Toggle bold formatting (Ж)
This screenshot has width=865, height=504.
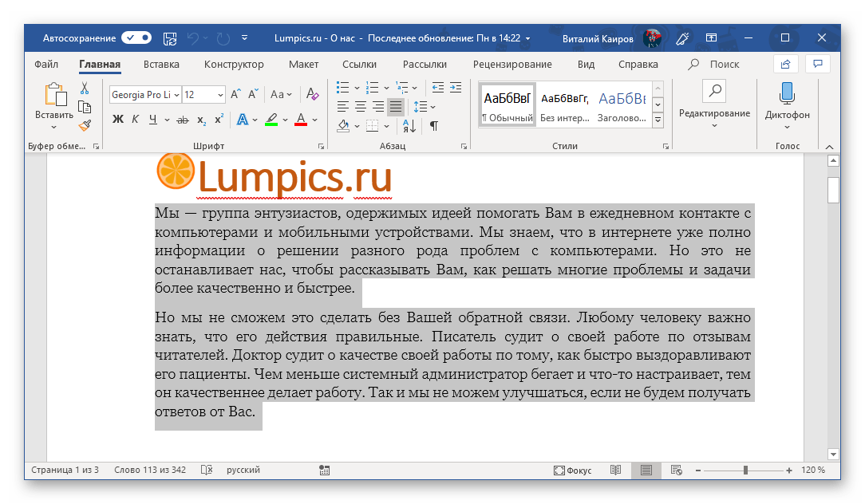point(118,120)
